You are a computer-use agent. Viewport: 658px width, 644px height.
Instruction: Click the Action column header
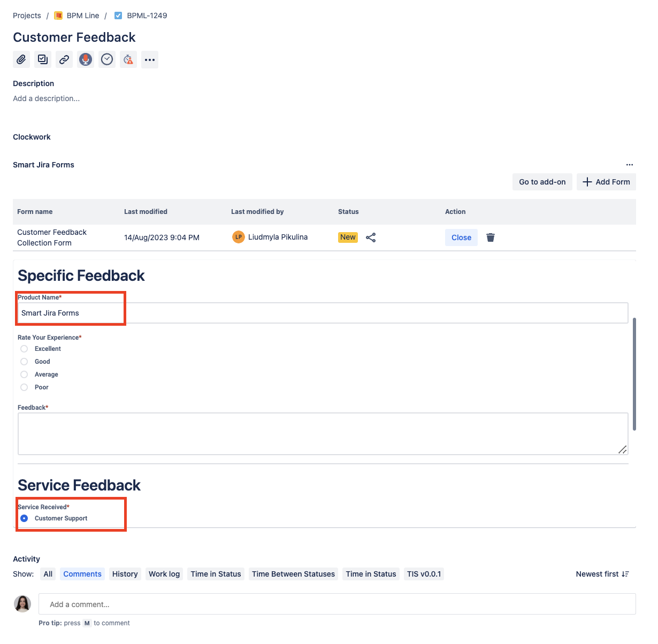pyautogui.click(x=455, y=212)
